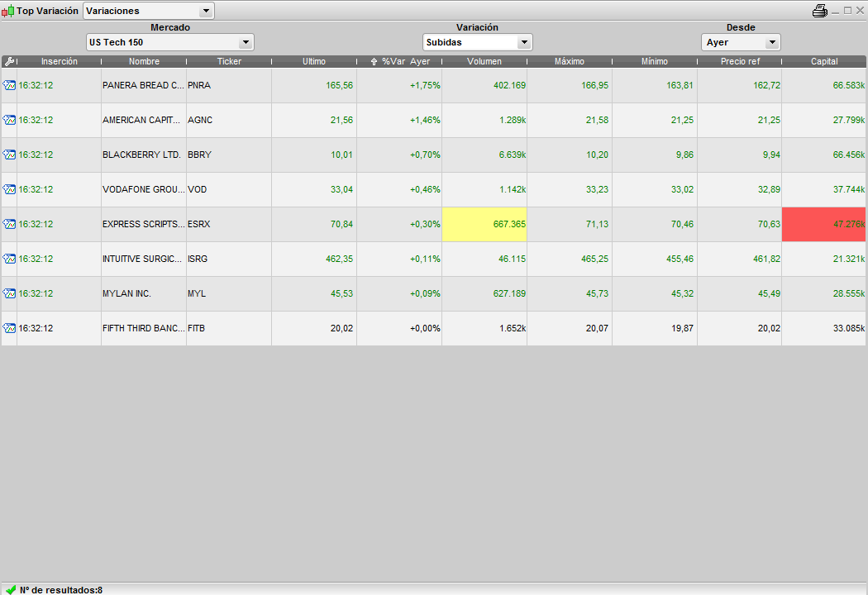Select the ESRX ticker cell
Screen dimensions: 868x595
229,224
